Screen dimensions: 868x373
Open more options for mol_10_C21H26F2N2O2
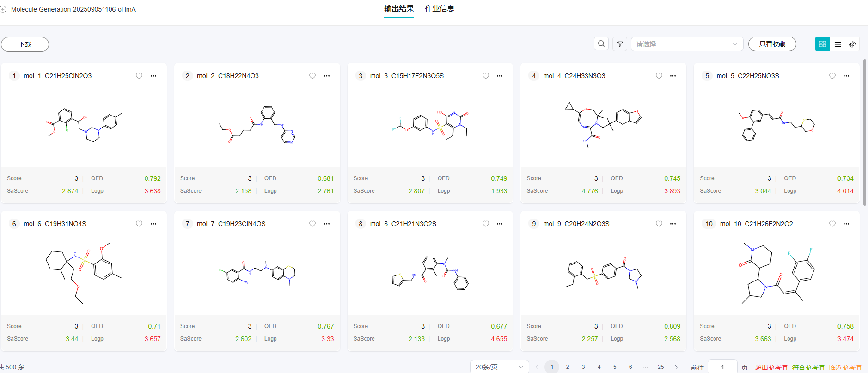pyautogui.click(x=846, y=224)
